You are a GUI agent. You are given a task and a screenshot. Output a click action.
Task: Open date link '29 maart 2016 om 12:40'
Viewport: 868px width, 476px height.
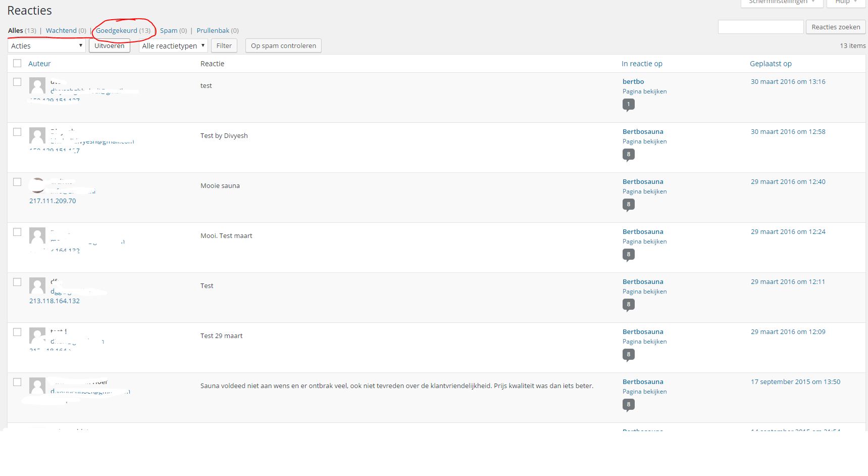coord(788,181)
